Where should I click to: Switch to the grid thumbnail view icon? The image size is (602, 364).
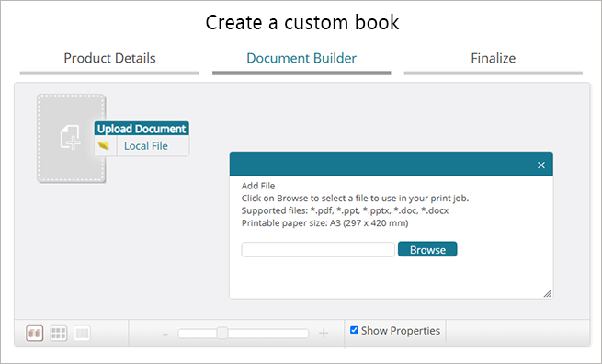click(x=59, y=334)
